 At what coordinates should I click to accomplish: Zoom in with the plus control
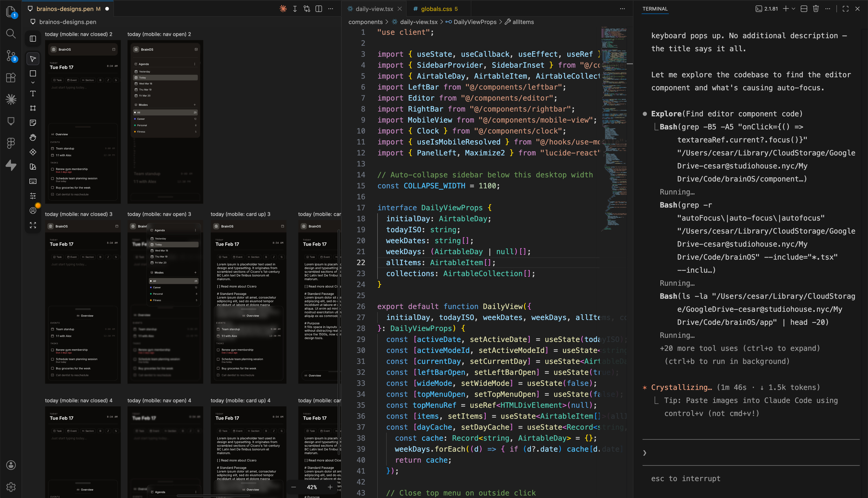coord(330,487)
